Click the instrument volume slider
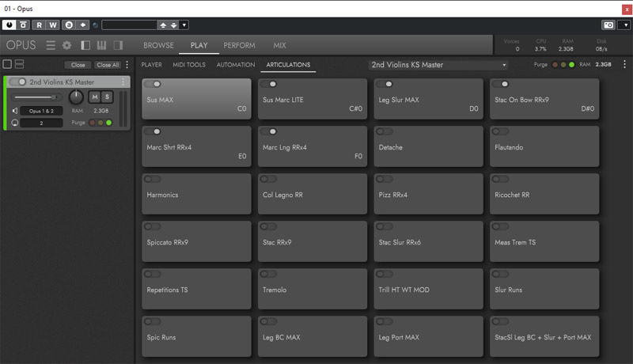Viewport: 633px width, 364px height. [36, 97]
